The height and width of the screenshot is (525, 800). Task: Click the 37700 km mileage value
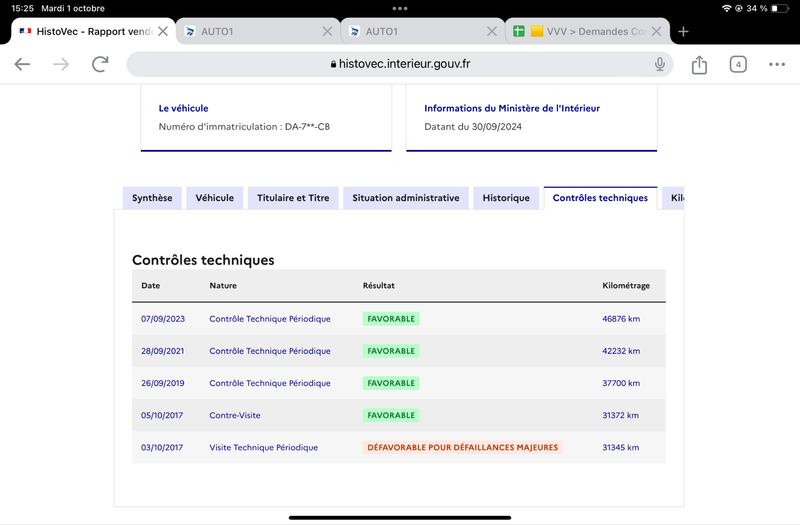click(621, 383)
